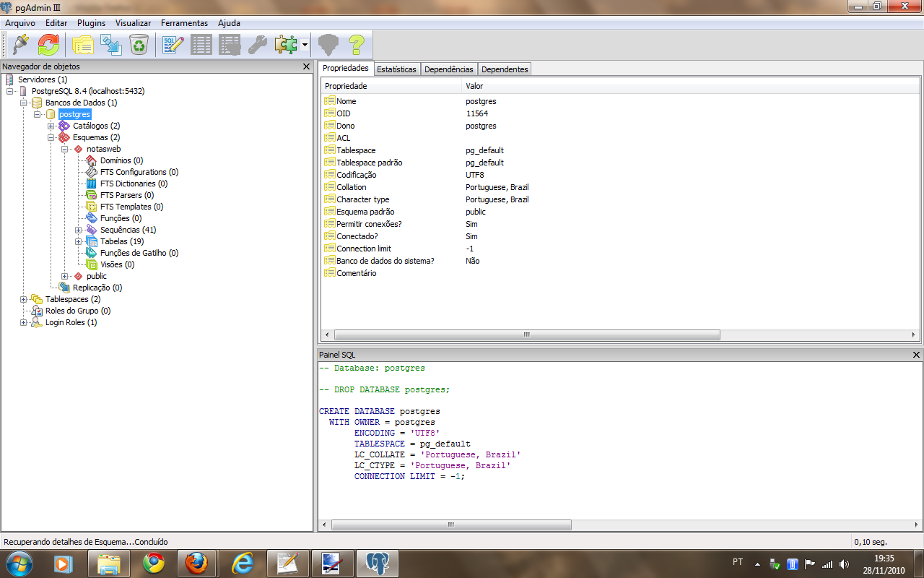Open the Arquivo menu
The width and height of the screenshot is (924, 578).
(20, 23)
